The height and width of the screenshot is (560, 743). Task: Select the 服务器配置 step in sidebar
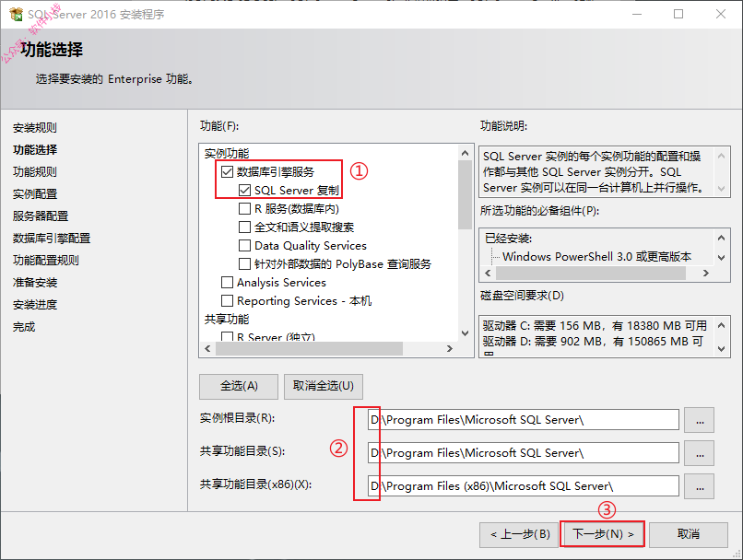click(41, 216)
